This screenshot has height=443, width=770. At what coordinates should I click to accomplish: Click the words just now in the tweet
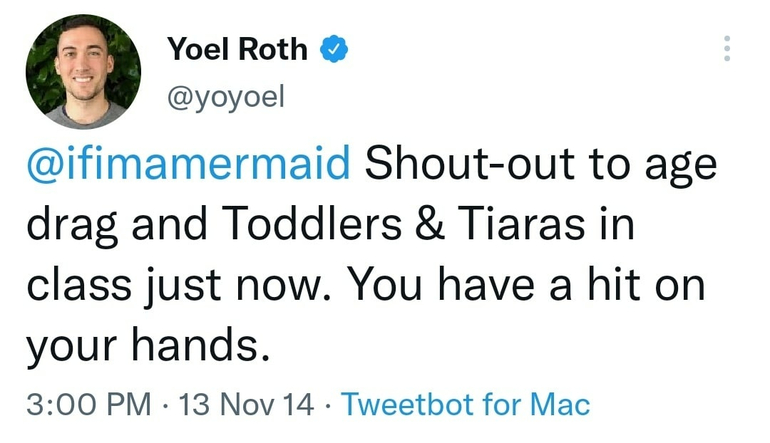tap(239, 286)
